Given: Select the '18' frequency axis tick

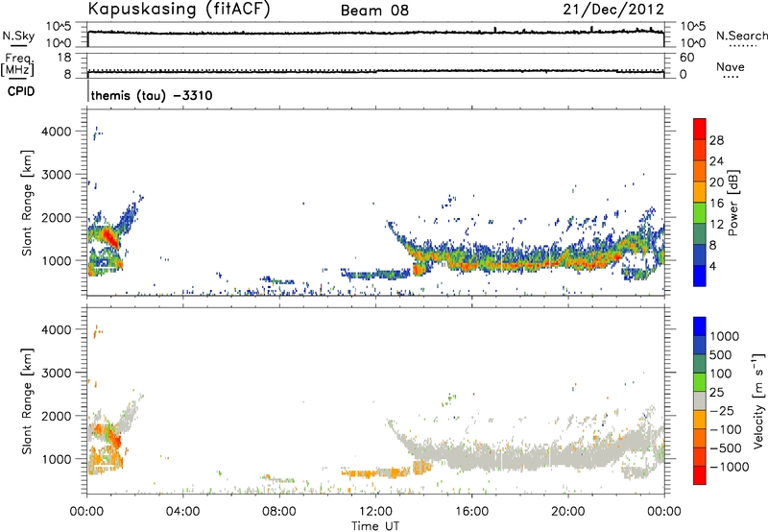Looking at the screenshot, I should coord(63,58).
